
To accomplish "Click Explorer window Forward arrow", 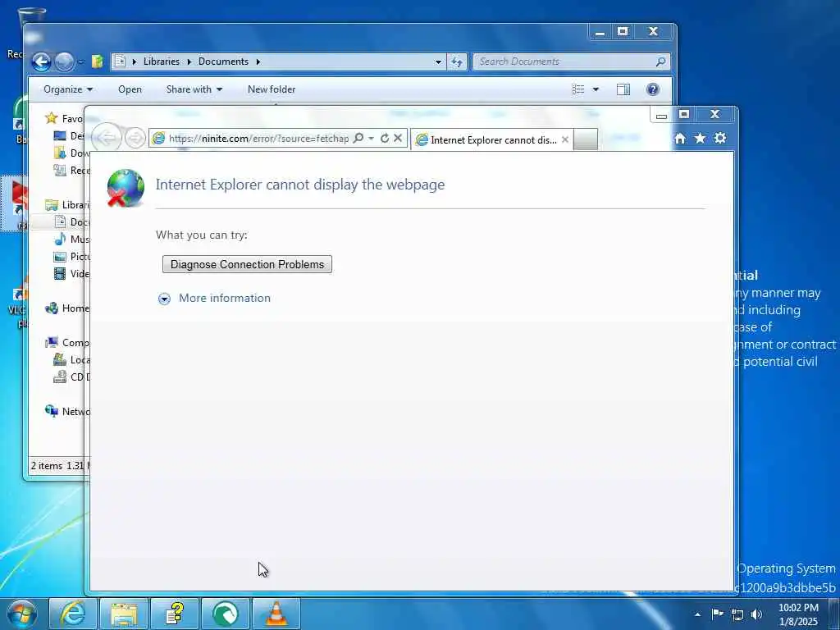I will pyautogui.click(x=65, y=62).
